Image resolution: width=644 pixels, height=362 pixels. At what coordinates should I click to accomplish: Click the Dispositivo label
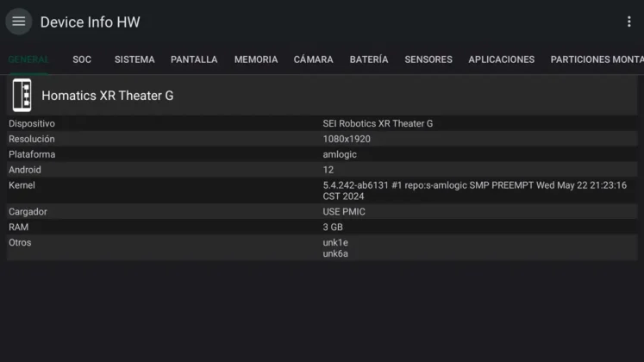click(x=32, y=123)
